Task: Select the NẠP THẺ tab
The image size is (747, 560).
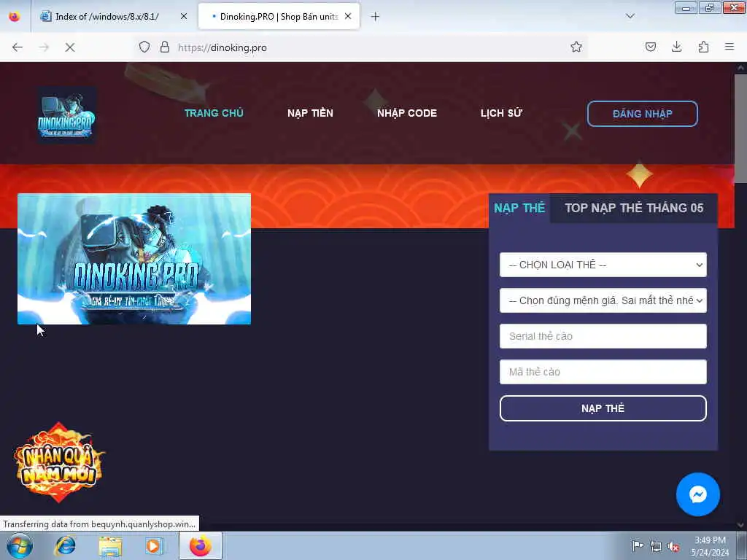Action: 519,208
